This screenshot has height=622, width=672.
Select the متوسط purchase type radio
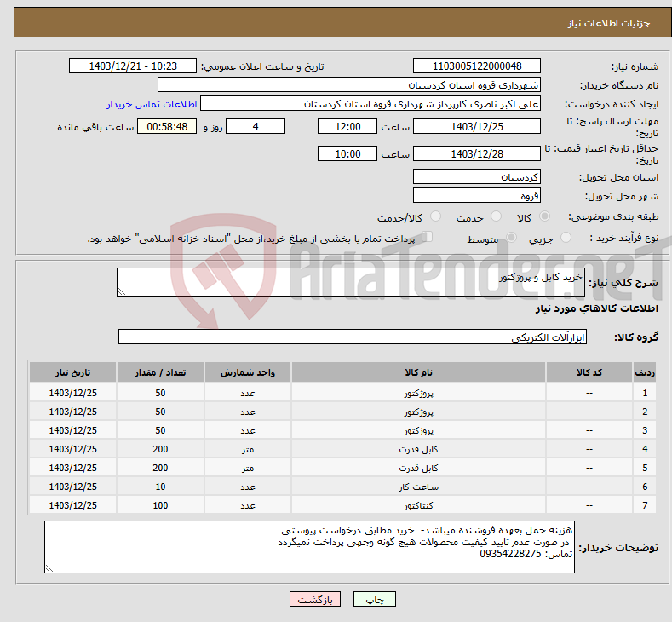[511, 238]
